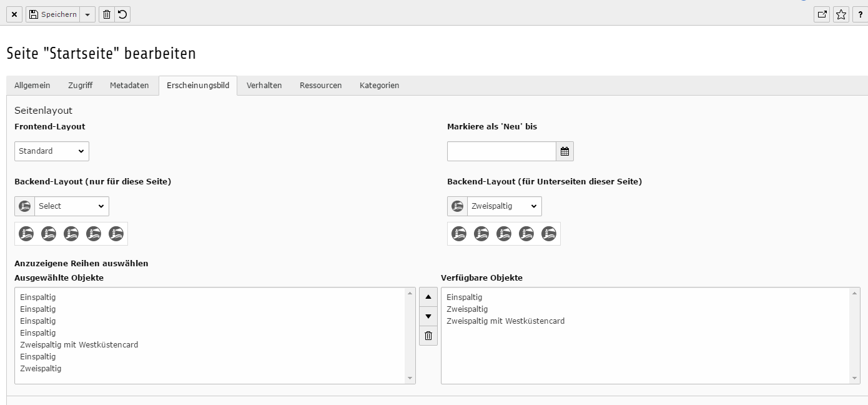Click the trash delete icon in top toolbar
Viewport: 868px width, 405px height.
(x=107, y=14)
